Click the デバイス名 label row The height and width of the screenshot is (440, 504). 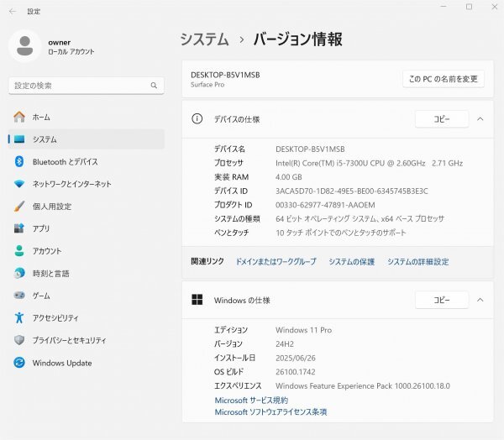(229, 149)
